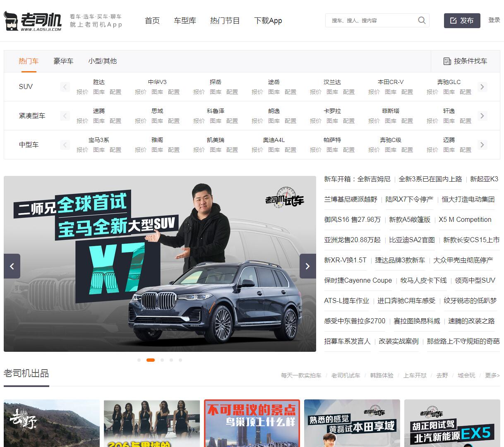The width and height of the screenshot is (504, 447).
Task: Open 比亚迪SA2官图 headline
Action: coord(412,240)
